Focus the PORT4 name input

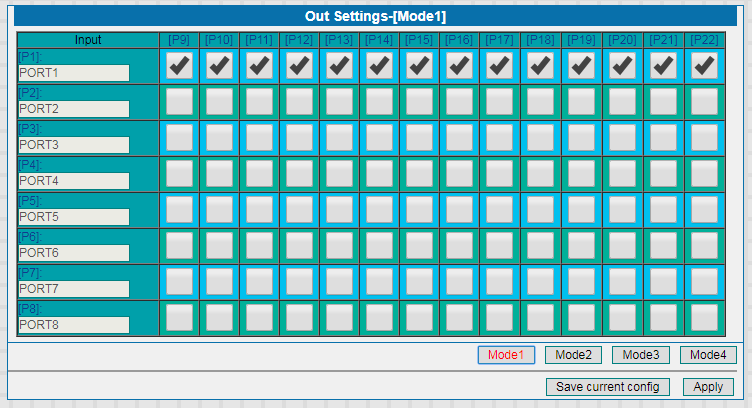74,181
